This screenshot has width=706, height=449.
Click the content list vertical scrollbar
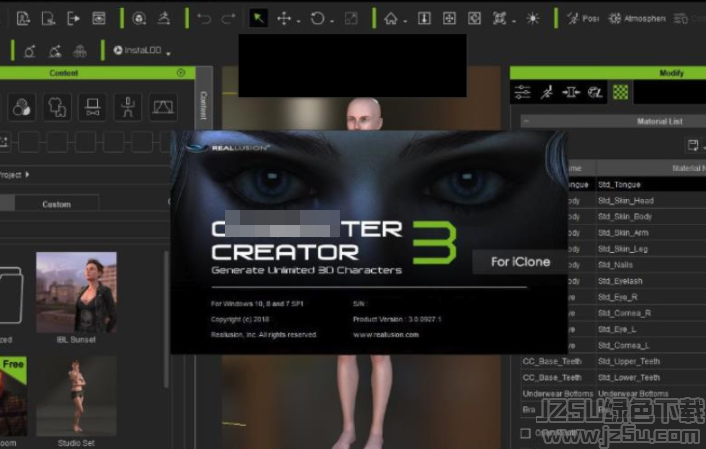pos(166,320)
